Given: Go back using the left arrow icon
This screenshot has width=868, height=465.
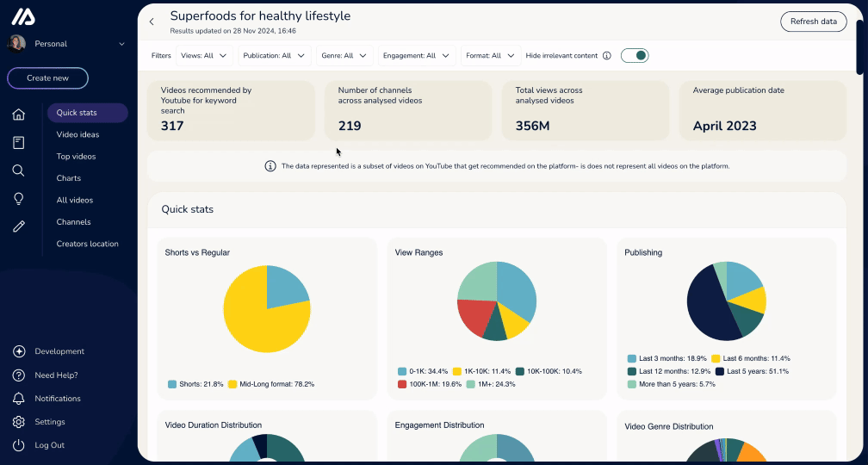Looking at the screenshot, I should point(152,22).
